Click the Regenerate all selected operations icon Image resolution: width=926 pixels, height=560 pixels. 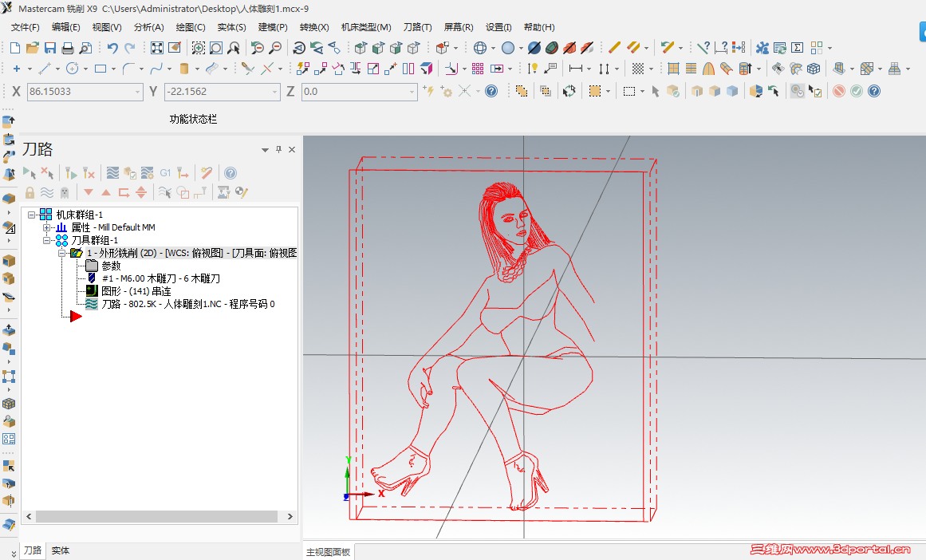click(71, 173)
